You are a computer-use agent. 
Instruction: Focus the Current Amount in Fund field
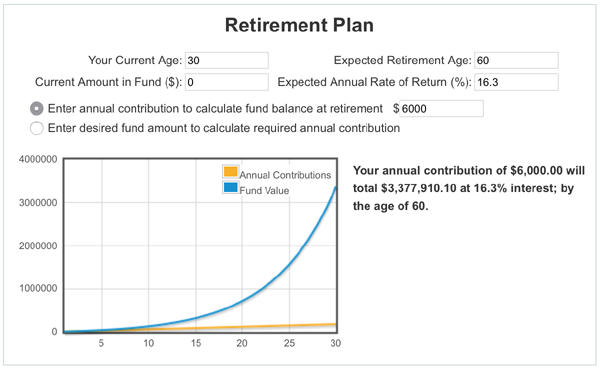click(227, 82)
